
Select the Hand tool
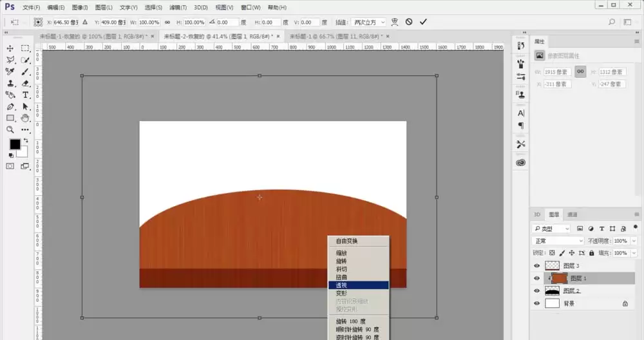(25, 118)
